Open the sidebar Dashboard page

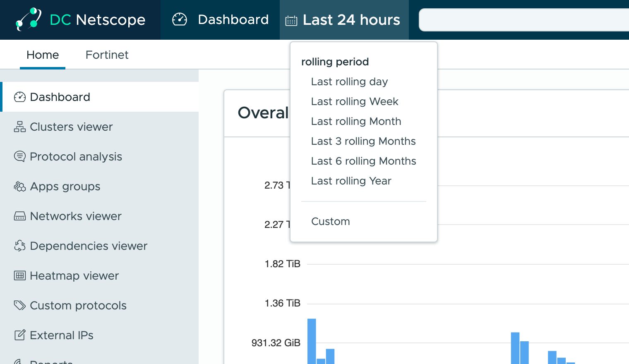click(x=99, y=97)
